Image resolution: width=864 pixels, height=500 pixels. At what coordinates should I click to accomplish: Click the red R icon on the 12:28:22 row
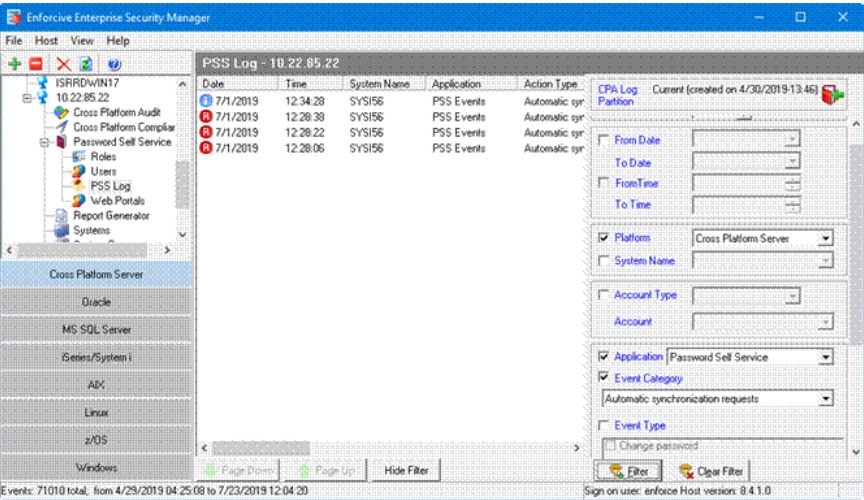[206, 132]
